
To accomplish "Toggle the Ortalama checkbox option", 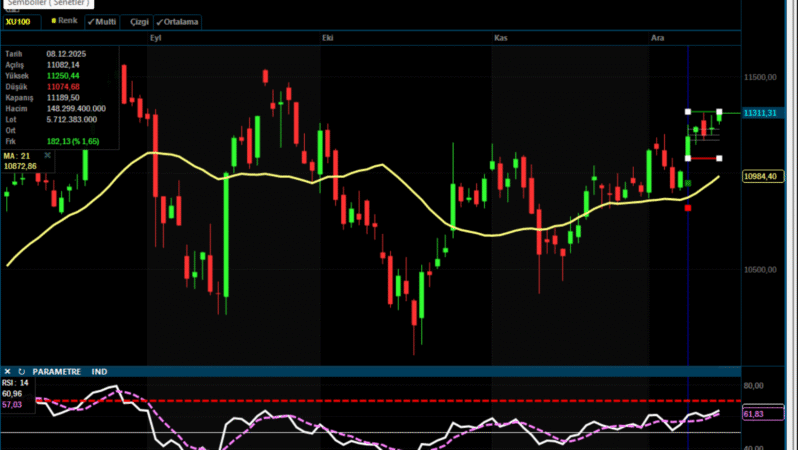I will (x=177, y=20).
